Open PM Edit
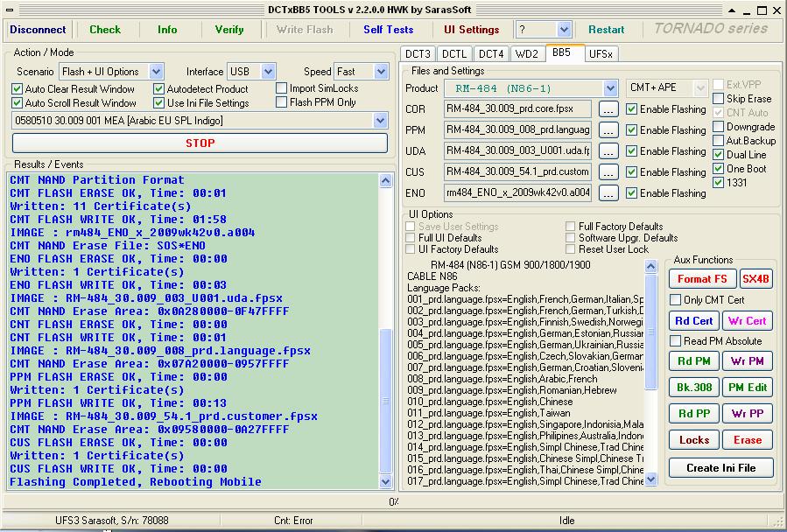The image size is (787, 532). (x=748, y=388)
